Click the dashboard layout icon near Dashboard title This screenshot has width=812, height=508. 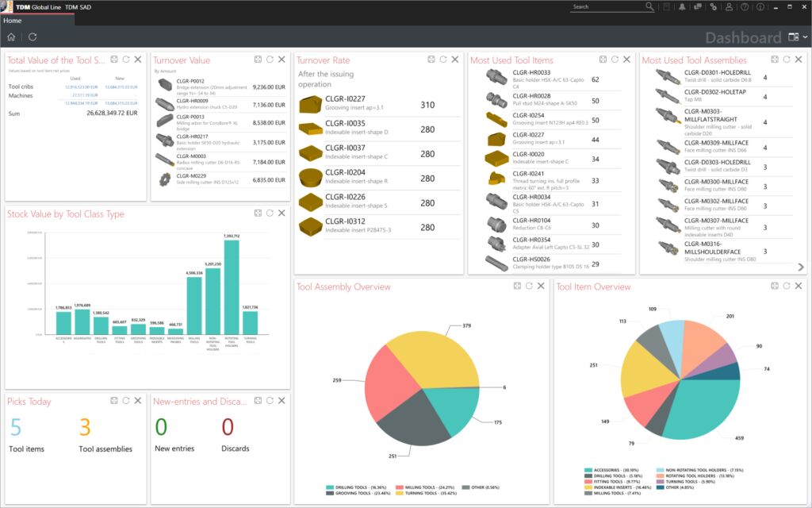793,37
